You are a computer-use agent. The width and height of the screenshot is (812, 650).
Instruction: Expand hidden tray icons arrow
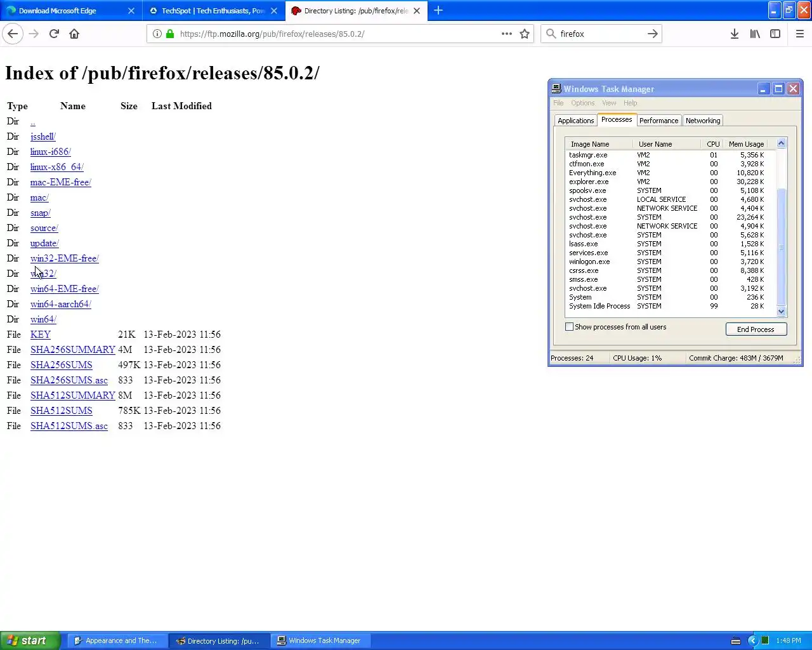point(752,640)
